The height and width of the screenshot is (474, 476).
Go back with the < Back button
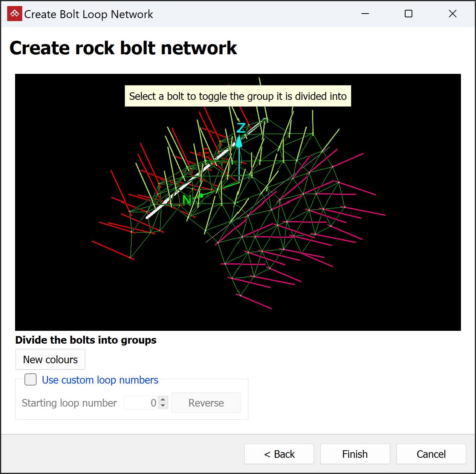point(279,454)
